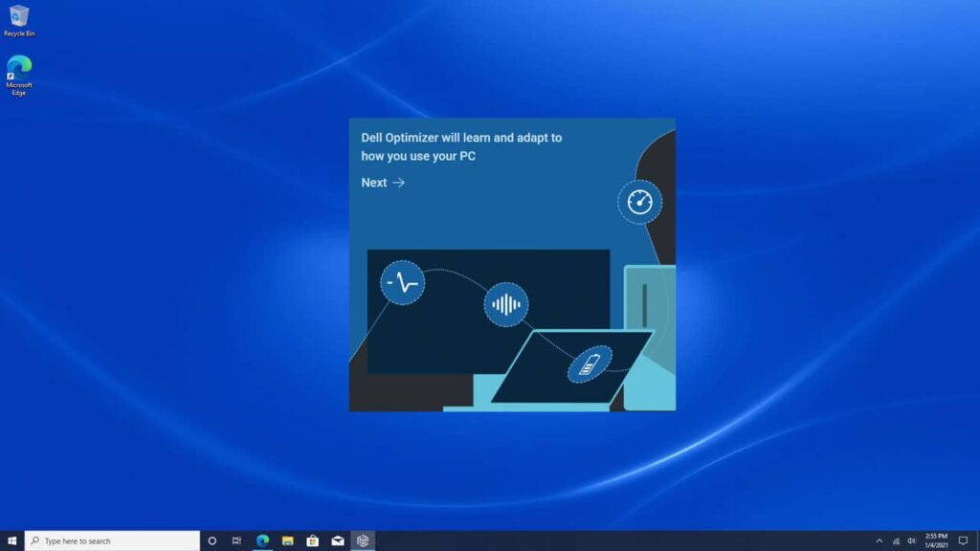
Task: Click the Cortana circle icon
Action: 212,540
